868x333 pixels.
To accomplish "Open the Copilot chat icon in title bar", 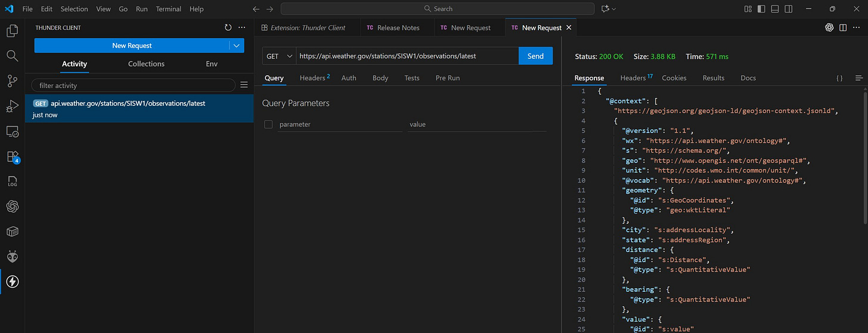I will pos(606,9).
